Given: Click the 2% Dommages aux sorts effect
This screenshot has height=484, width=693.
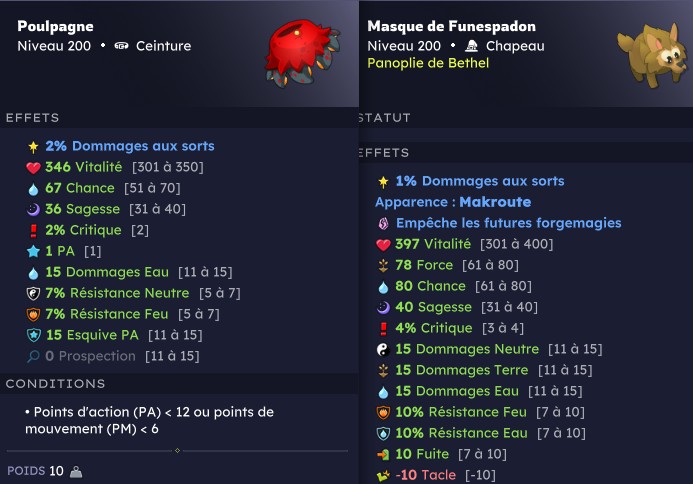Looking at the screenshot, I should [x=130, y=146].
